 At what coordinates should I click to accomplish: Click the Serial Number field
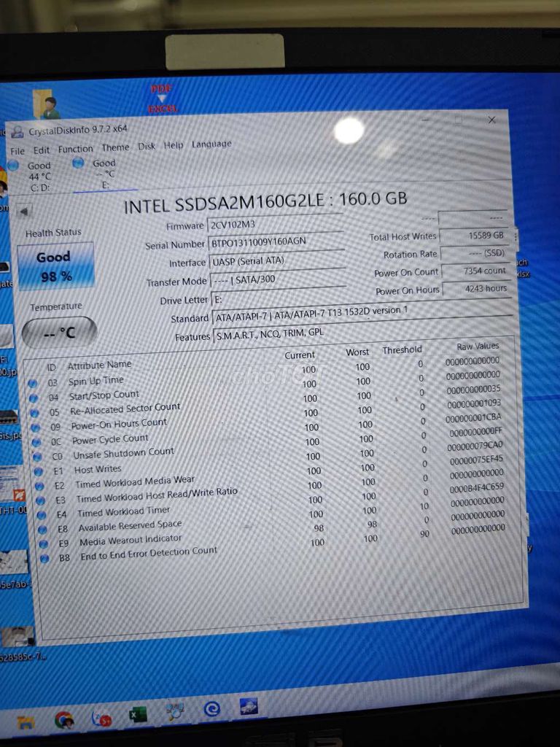[276, 241]
